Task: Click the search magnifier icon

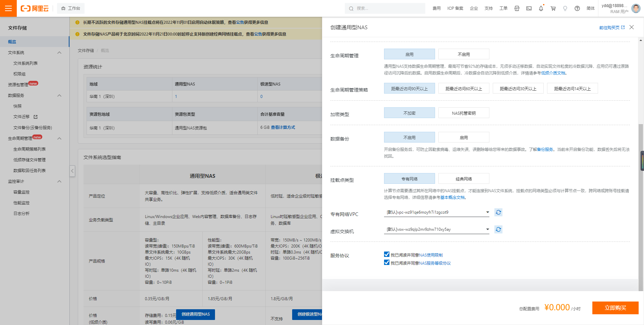Action: pos(351,8)
